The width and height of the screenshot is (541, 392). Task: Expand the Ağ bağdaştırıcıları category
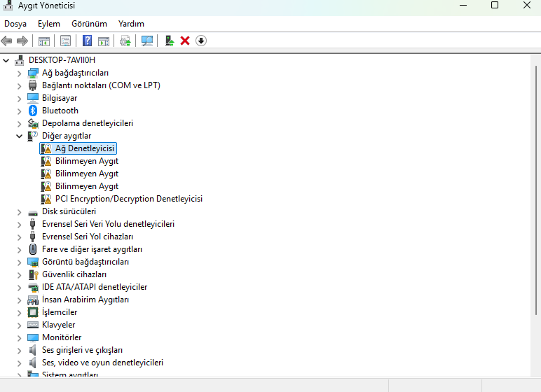20,73
